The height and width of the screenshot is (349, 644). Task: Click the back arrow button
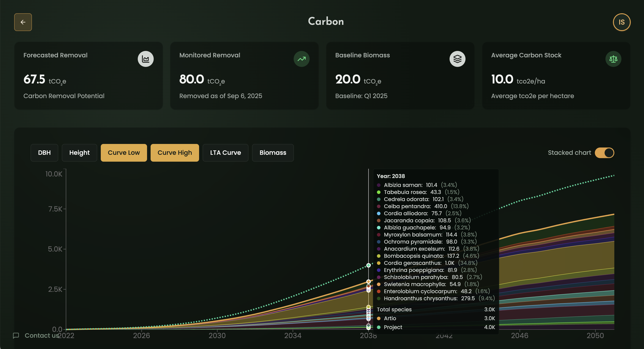point(23,22)
